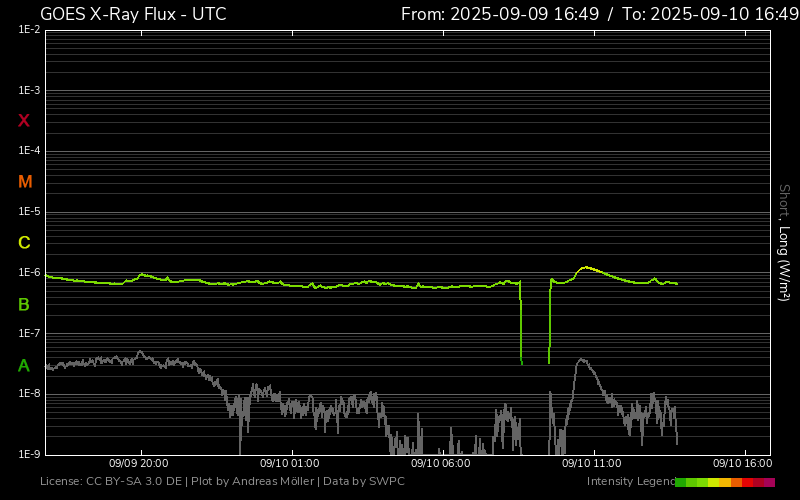Select the red X flare class letter
The image size is (800, 500).
pyautogui.click(x=24, y=121)
